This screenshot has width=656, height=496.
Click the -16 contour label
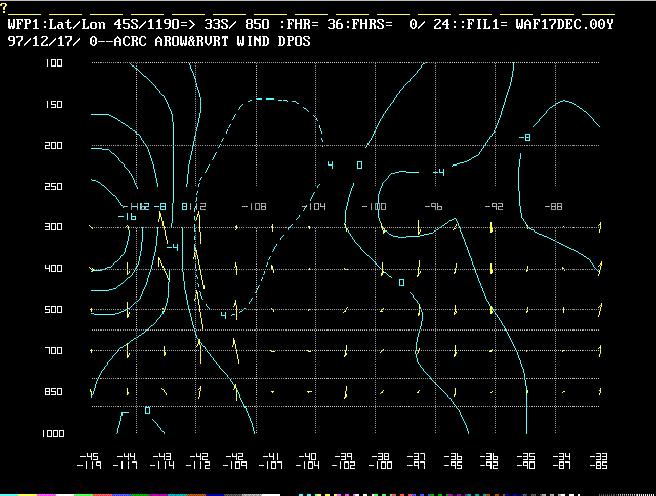127,216
